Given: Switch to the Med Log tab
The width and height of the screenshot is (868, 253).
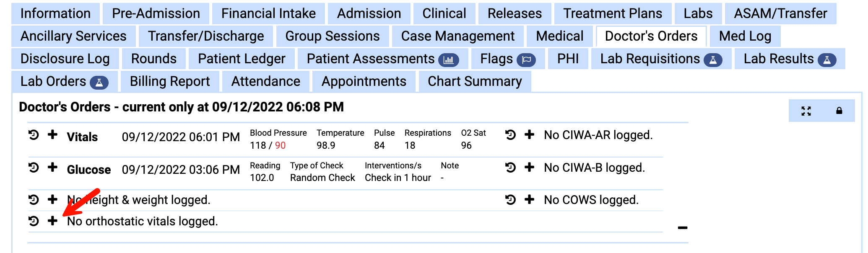Looking at the screenshot, I should (x=745, y=36).
